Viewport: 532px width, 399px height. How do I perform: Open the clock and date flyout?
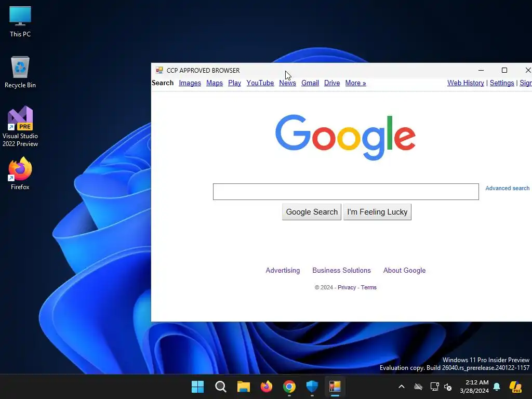[x=474, y=387]
